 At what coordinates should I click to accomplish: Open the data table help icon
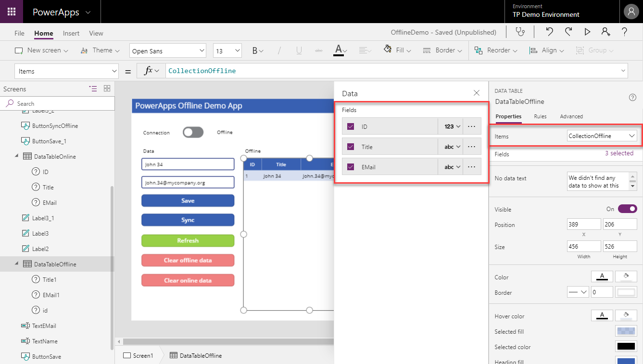pyautogui.click(x=632, y=98)
